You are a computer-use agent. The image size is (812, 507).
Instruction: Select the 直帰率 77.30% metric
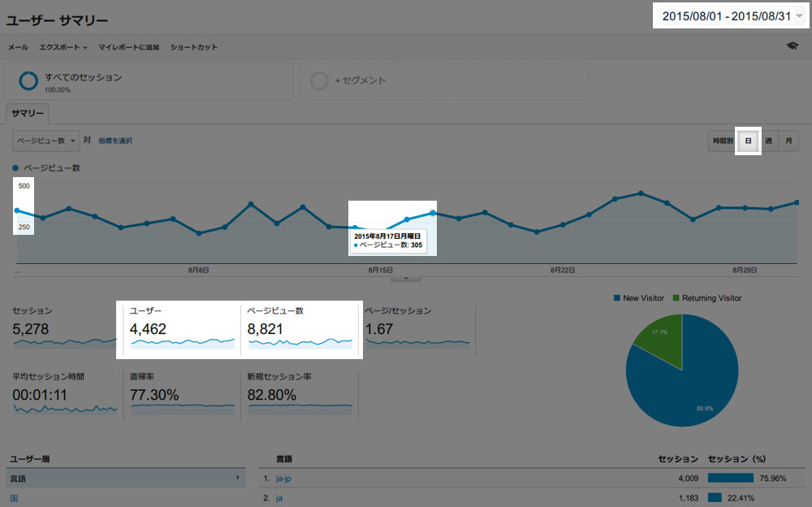182,394
